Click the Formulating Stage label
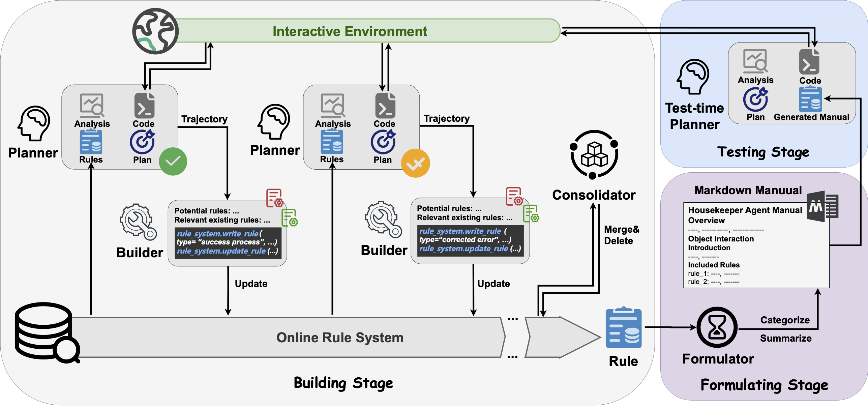The image size is (868, 406). click(764, 385)
